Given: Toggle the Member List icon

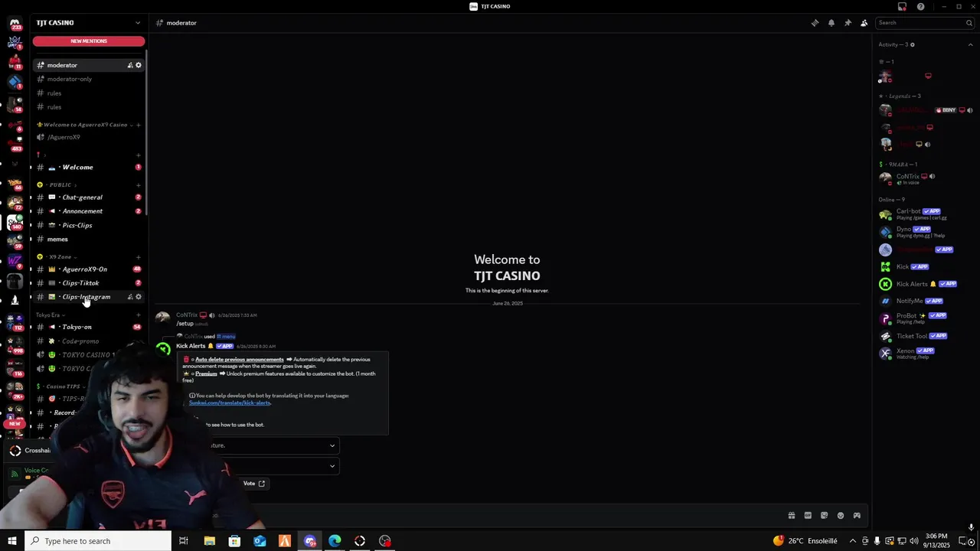Looking at the screenshot, I should [864, 23].
